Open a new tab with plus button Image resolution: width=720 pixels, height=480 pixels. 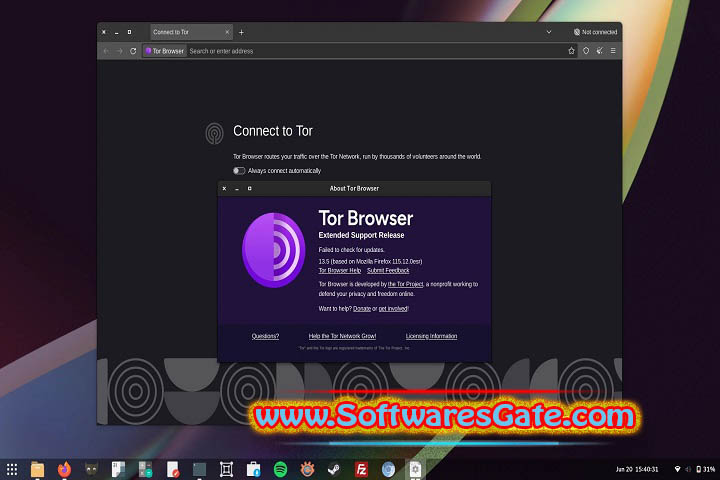241,32
